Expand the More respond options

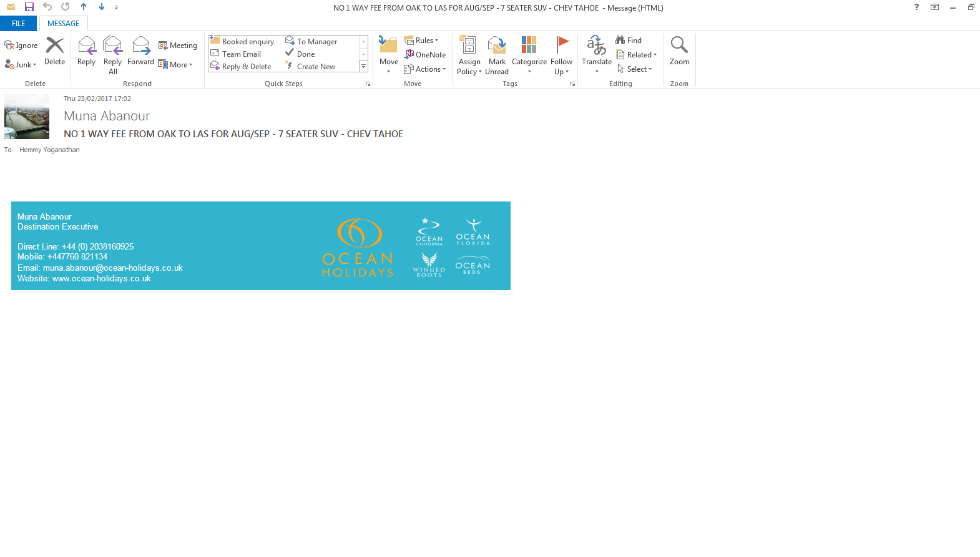(x=175, y=65)
